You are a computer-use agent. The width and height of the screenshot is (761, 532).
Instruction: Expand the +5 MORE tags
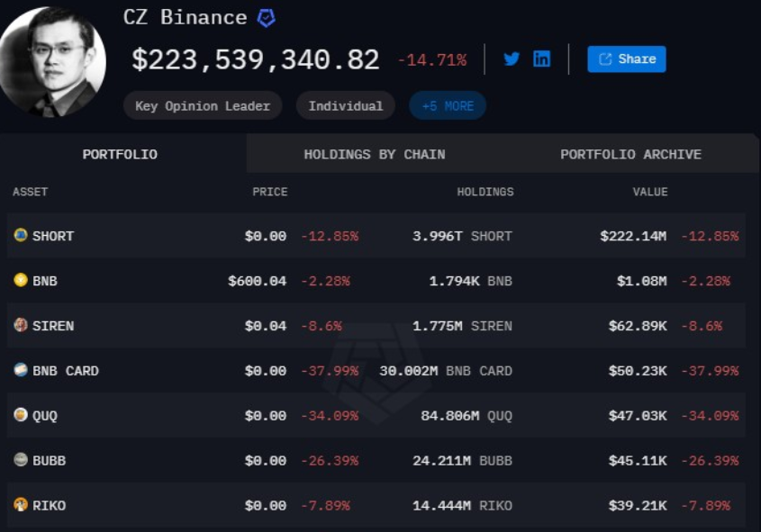tap(448, 105)
